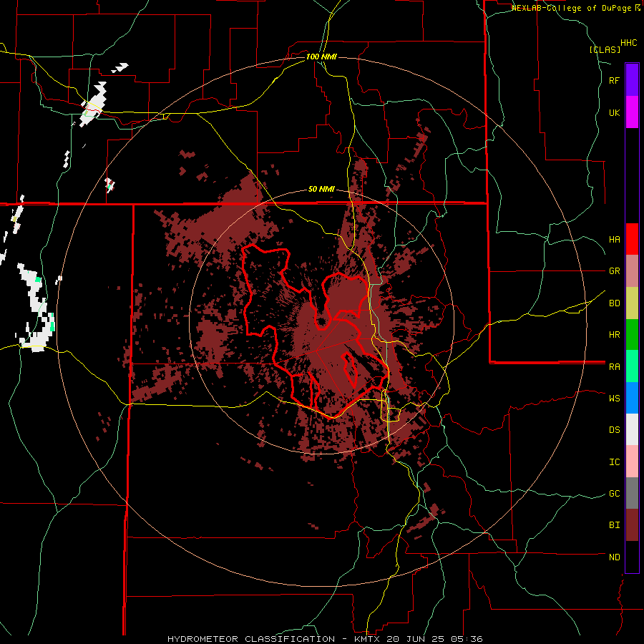The height and width of the screenshot is (644, 644).
Task: Click the BD legend label
Action: [x=614, y=303]
